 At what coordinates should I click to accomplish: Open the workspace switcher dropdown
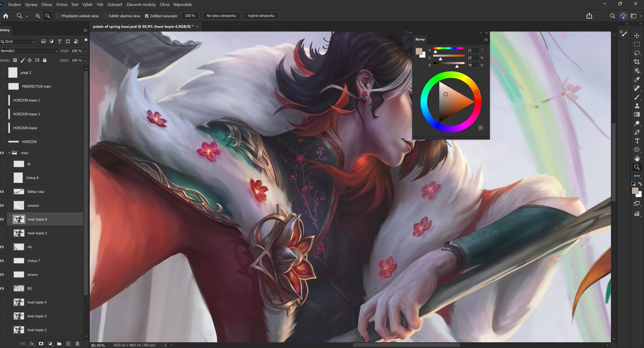coord(634,16)
